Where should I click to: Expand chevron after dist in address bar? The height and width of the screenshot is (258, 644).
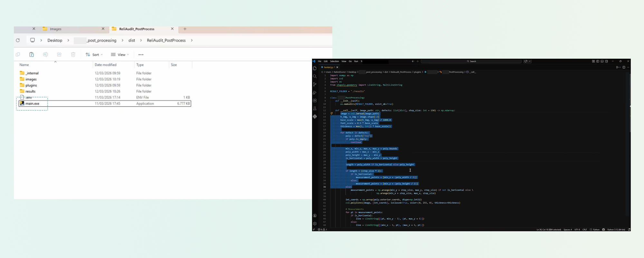coord(141,40)
